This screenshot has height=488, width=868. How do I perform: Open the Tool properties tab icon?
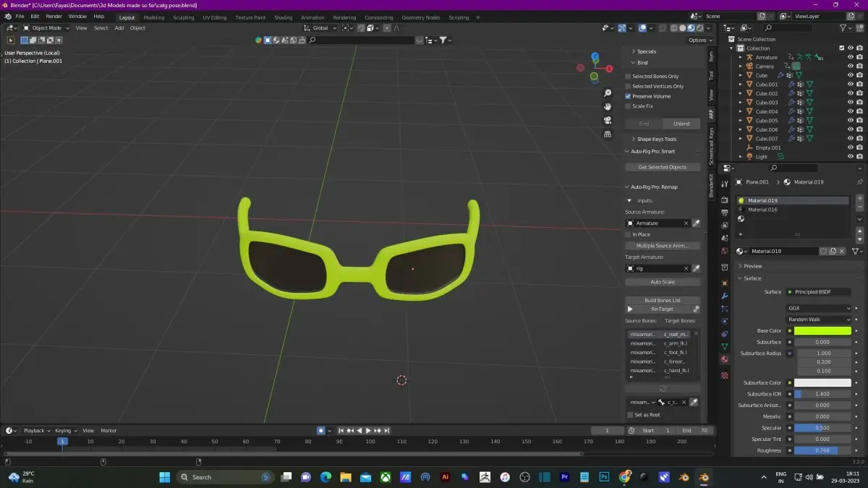pyautogui.click(x=724, y=184)
